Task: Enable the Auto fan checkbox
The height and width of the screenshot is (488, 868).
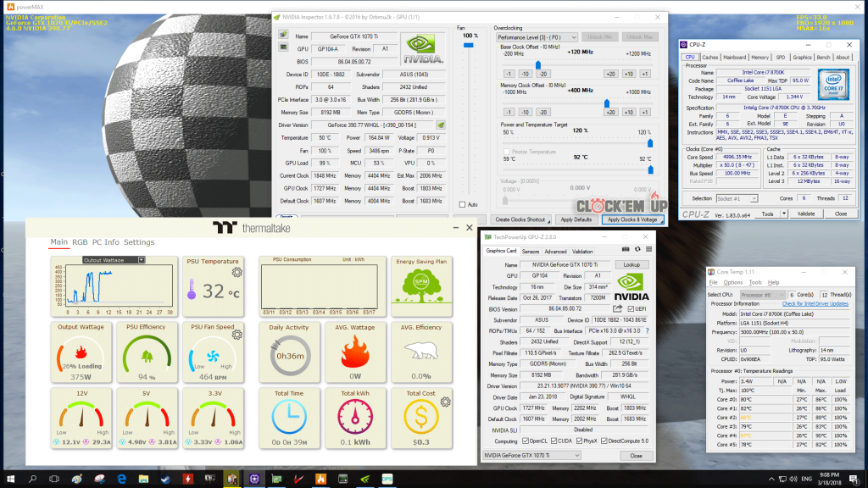Action: click(x=462, y=204)
